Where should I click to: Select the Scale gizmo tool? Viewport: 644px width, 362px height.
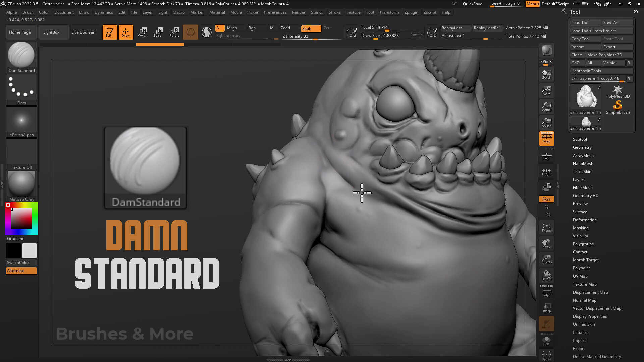(x=158, y=32)
